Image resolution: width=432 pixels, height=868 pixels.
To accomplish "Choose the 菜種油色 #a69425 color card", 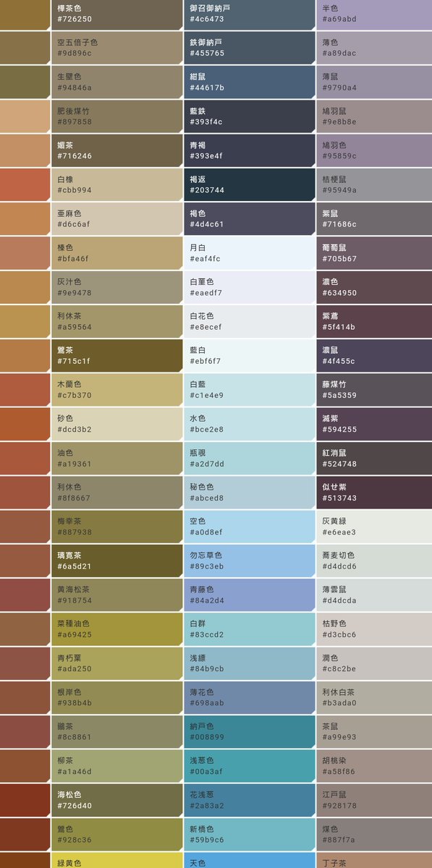I will [x=117, y=629].
